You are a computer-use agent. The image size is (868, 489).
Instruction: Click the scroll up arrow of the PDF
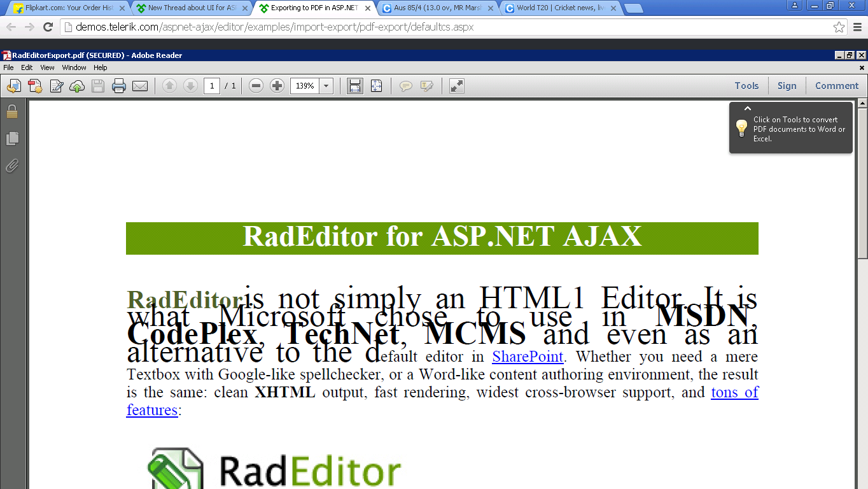863,103
